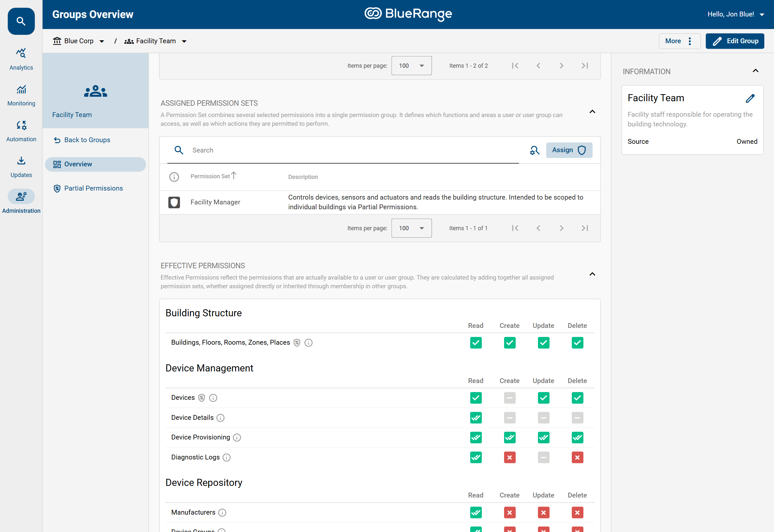Click partial permission shield on Buildings row

pyautogui.click(x=297, y=343)
